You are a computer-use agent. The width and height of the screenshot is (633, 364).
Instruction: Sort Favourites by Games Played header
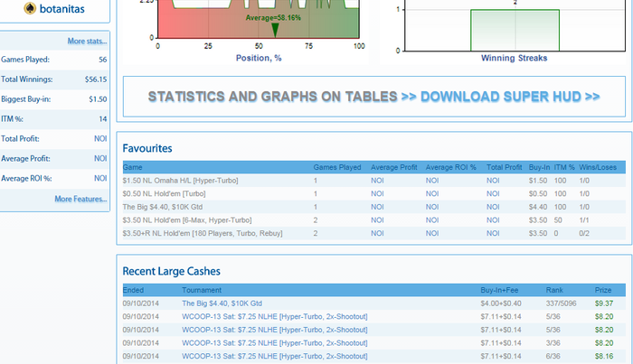pos(337,167)
